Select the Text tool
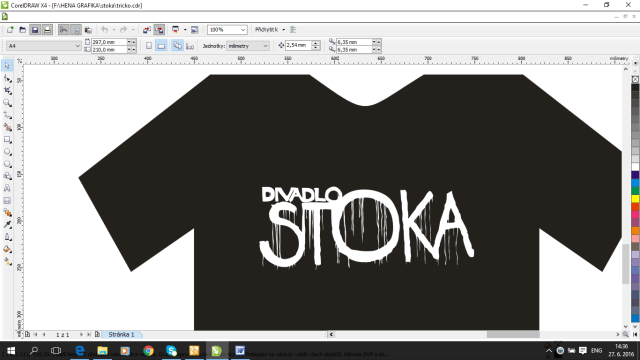640x360 pixels. (x=7, y=189)
